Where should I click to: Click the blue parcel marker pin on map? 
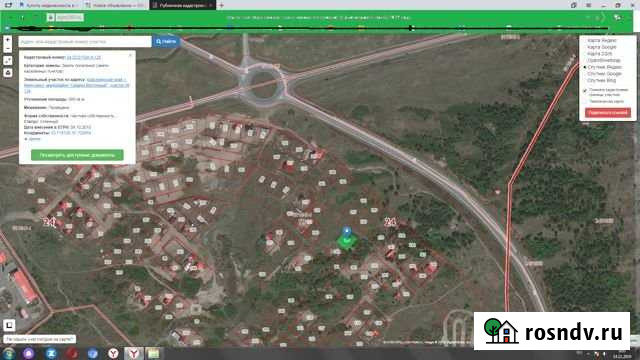[x=347, y=233]
